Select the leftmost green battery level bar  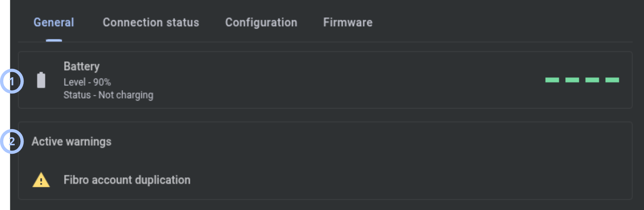552,80
